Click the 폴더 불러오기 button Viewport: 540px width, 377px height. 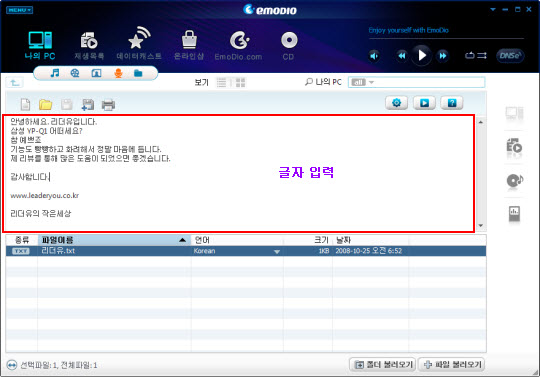[383, 364]
